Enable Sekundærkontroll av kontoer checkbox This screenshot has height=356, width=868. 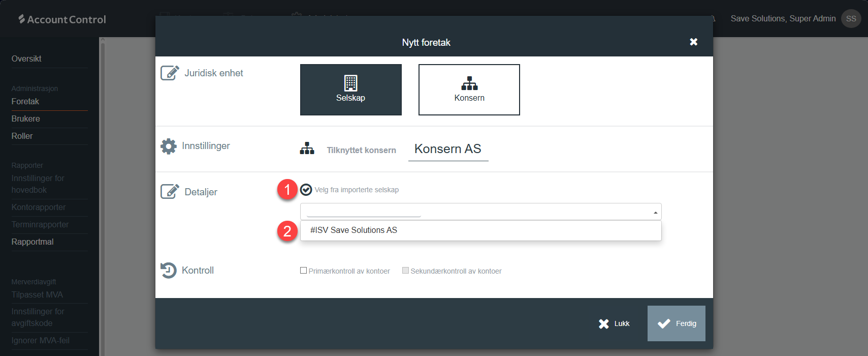click(x=405, y=271)
